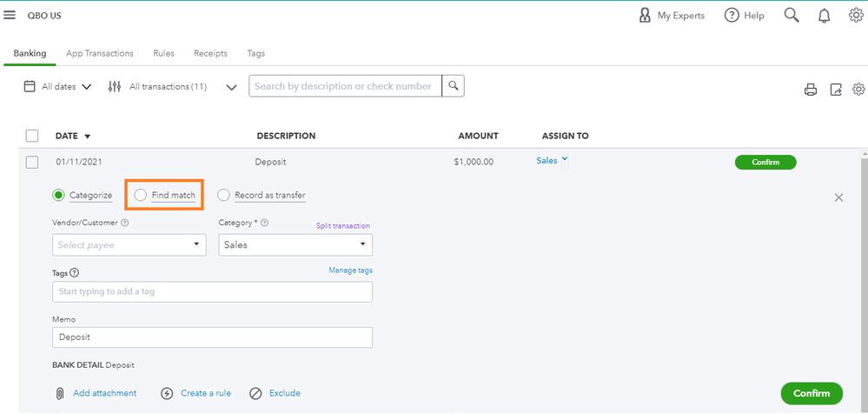Check the 01/11/2021 Deposit row checkbox
Image resolution: width=868 pixels, height=414 pixels.
tap(32, 163)
